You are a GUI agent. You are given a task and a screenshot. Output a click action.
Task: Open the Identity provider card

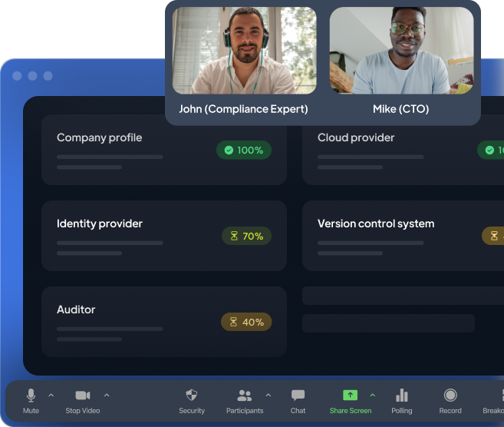point(164,236)
